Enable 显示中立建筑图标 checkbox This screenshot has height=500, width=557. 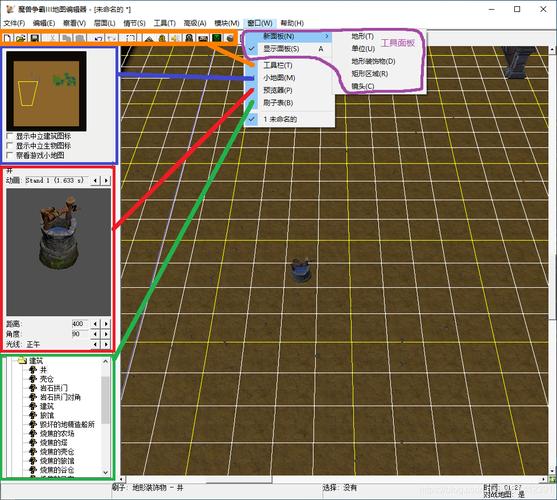click(10, 136)
